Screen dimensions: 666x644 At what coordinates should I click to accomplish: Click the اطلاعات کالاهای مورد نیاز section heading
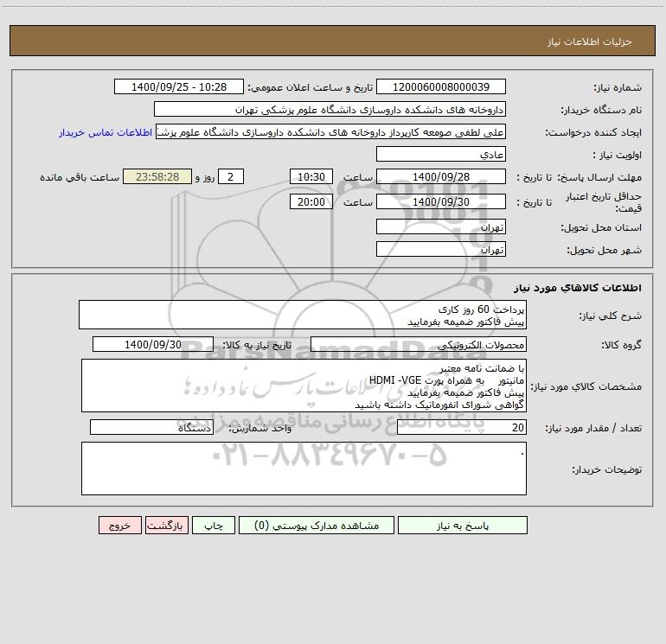578,288
